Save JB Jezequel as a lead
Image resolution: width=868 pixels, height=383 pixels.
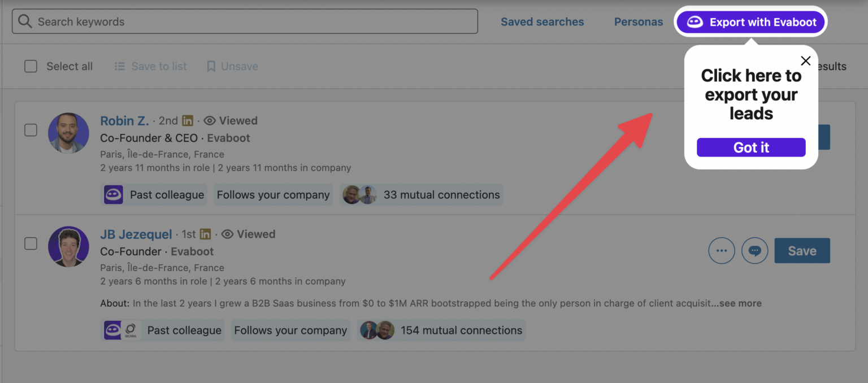(802, 250)
